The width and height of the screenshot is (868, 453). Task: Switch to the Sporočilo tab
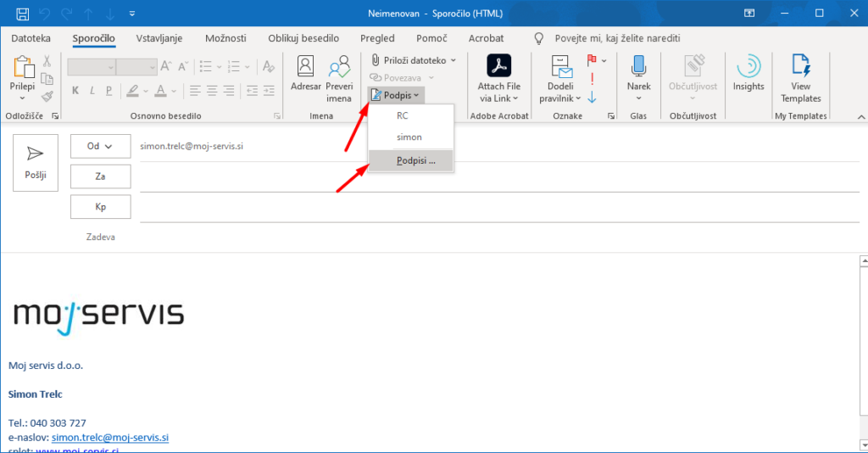(93, 38)
